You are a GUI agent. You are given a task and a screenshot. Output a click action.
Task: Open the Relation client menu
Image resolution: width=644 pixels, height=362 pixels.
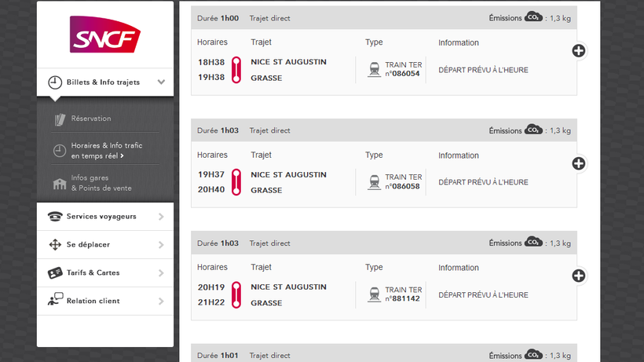93,301
